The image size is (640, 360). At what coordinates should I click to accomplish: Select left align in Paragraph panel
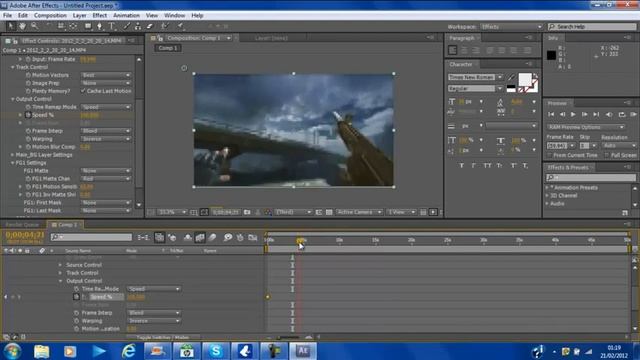click(453, 50)
